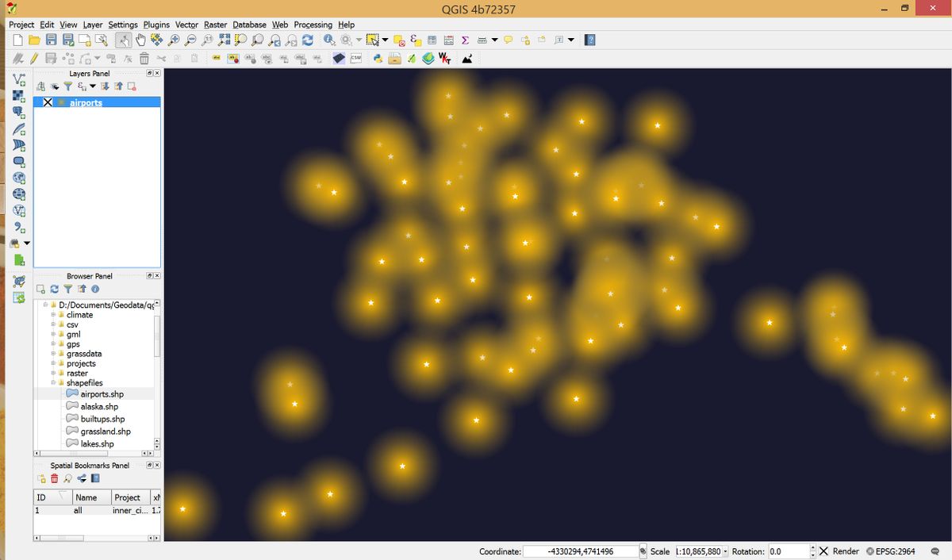Select the Pan Map hand tool
Screen dimensions: 952x560
click(x=140, y=40)
